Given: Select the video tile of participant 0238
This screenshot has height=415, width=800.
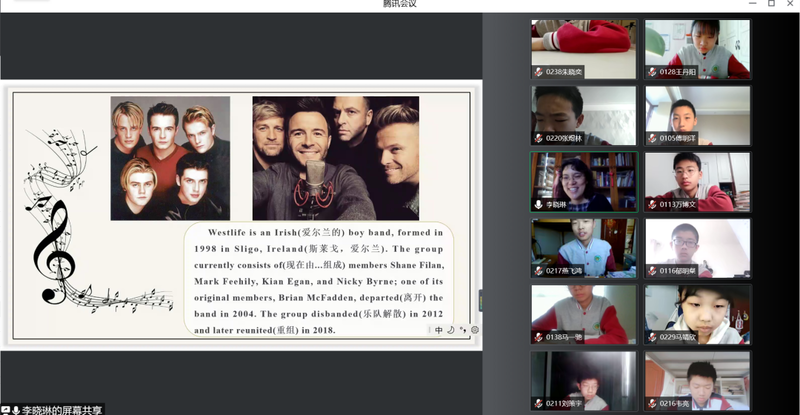Looking at the screenshot, I should click(x=584, y=49).
